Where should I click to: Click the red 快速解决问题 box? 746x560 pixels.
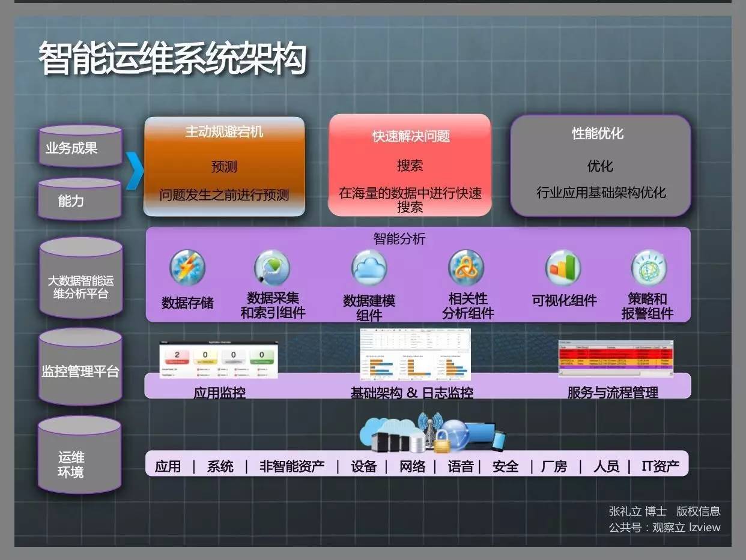pyautogui.click(x=410, y=165)
